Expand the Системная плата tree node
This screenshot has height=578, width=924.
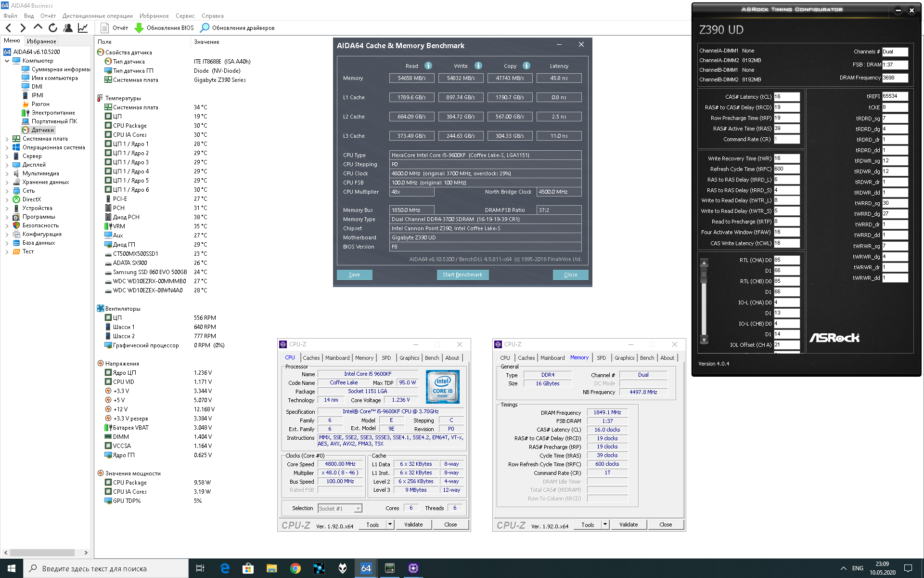(7, 139)
